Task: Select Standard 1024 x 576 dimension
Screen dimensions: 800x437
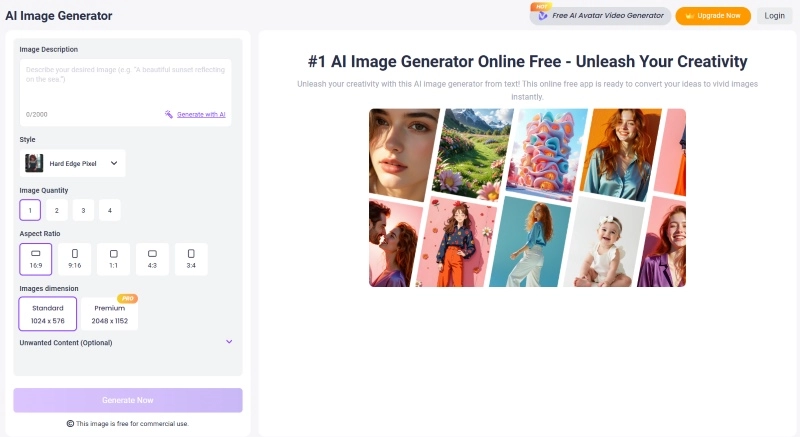Action: 48,314
